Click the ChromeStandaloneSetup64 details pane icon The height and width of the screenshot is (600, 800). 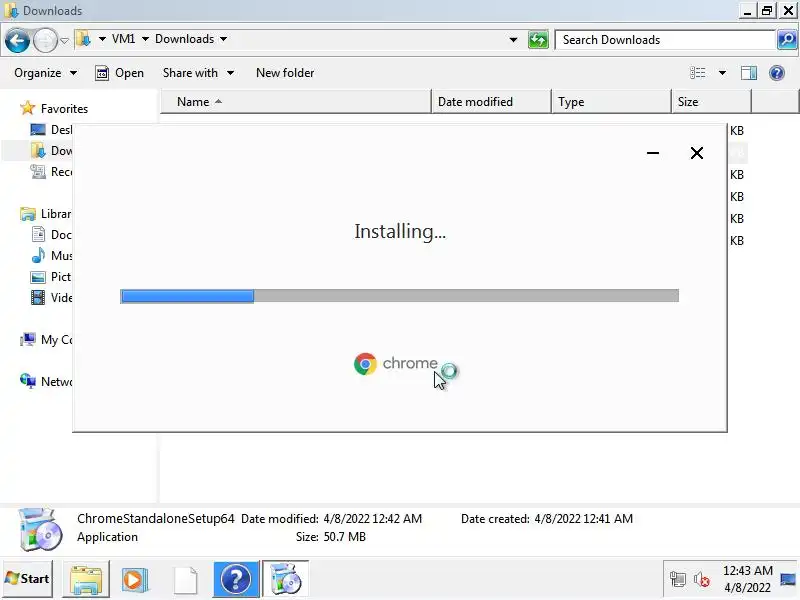coord(41,530)
